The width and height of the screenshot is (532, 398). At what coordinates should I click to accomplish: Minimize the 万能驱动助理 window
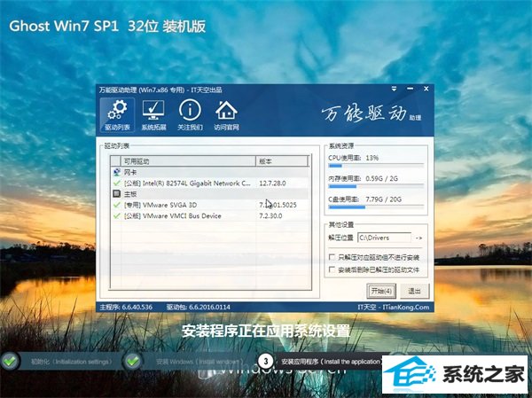point(411,89)
